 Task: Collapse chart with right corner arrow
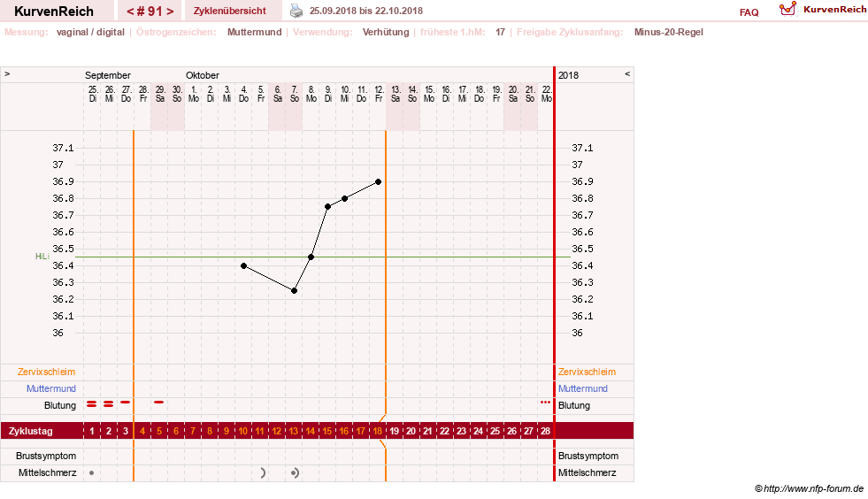pos(627,73)
